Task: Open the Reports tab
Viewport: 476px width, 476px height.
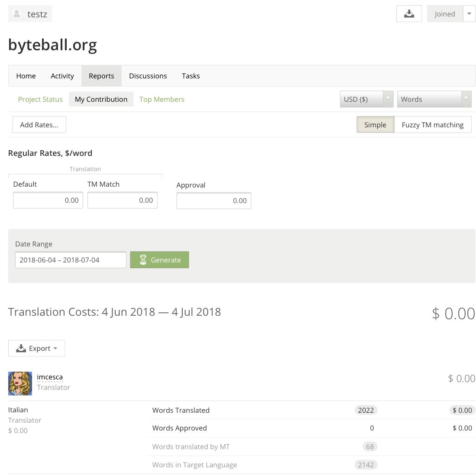Action: click(x=101, y=76)
